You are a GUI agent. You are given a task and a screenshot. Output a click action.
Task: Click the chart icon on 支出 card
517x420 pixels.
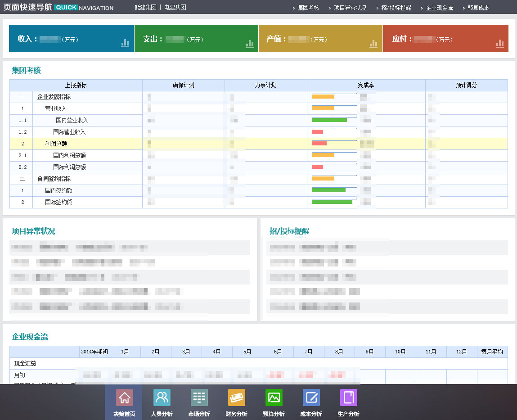click(250, 43)
